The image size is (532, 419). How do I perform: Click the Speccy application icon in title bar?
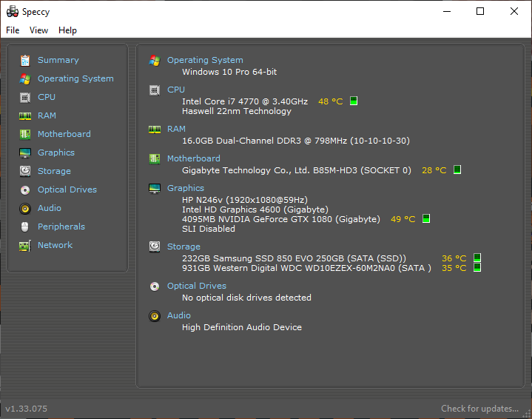click(x=13, y=12)
